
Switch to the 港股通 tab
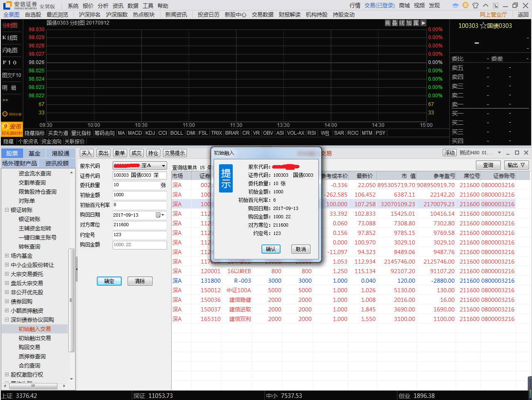coord(61,153)
